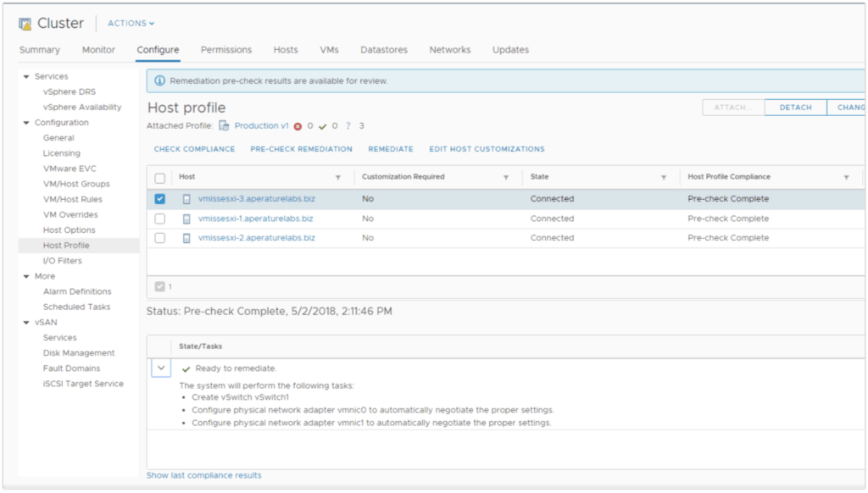This screenshot has width=868, height=493.
Task: Click the red non-compliant count icon
Action: coord(298,126)
